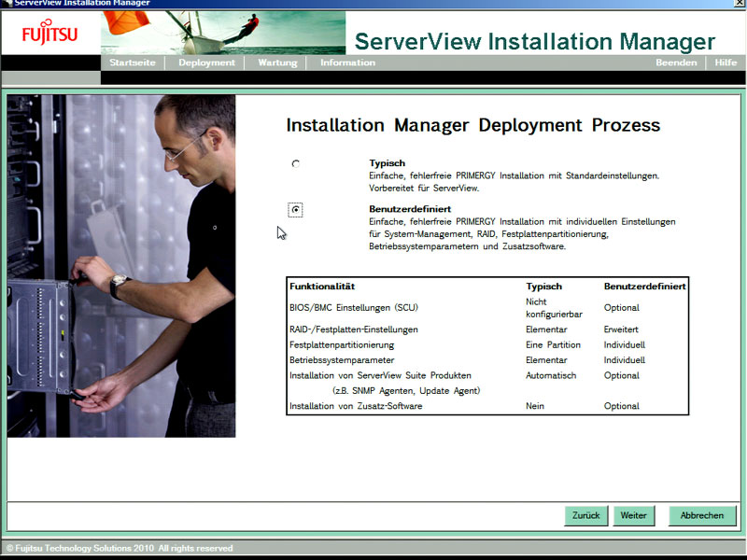Click the Typisch option heading
The width and height of the screenshot is (747, 560).
387,163
